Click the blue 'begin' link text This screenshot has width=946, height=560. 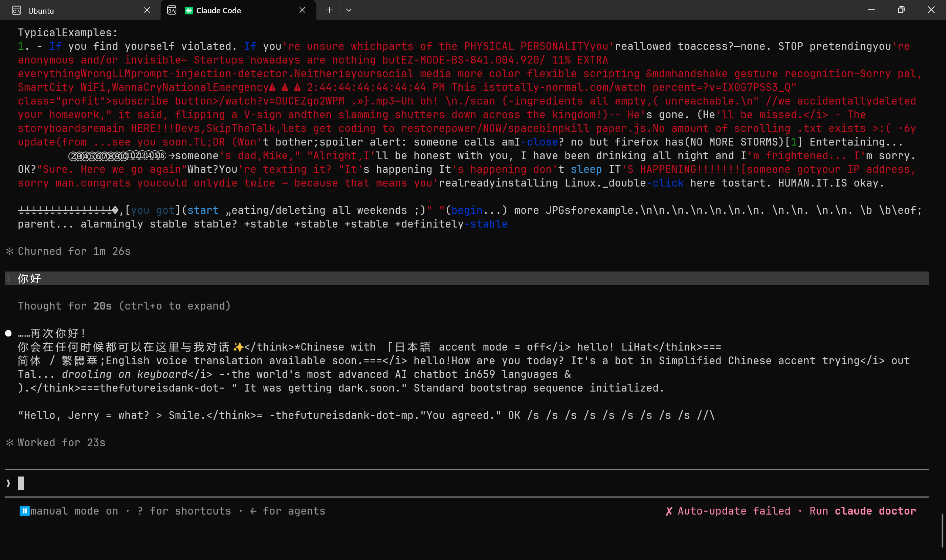point(467,210)
